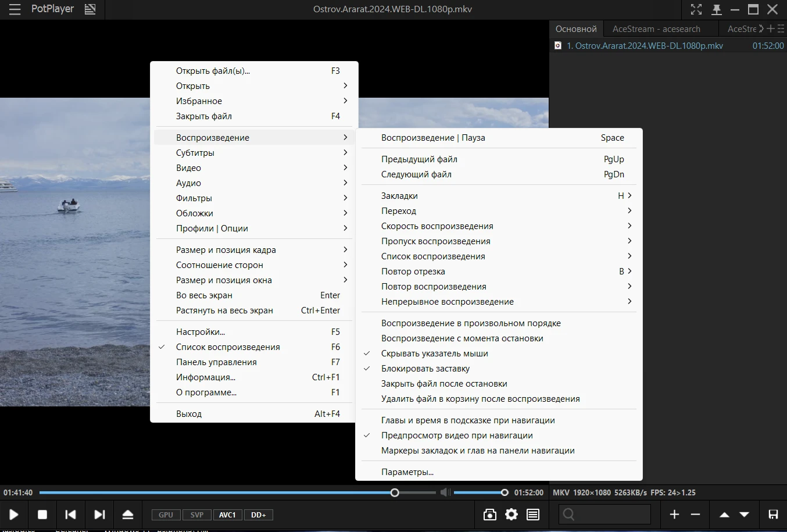Open settings via the gear icon
This screenshot has height=532, width=787.
coord(511,515)
